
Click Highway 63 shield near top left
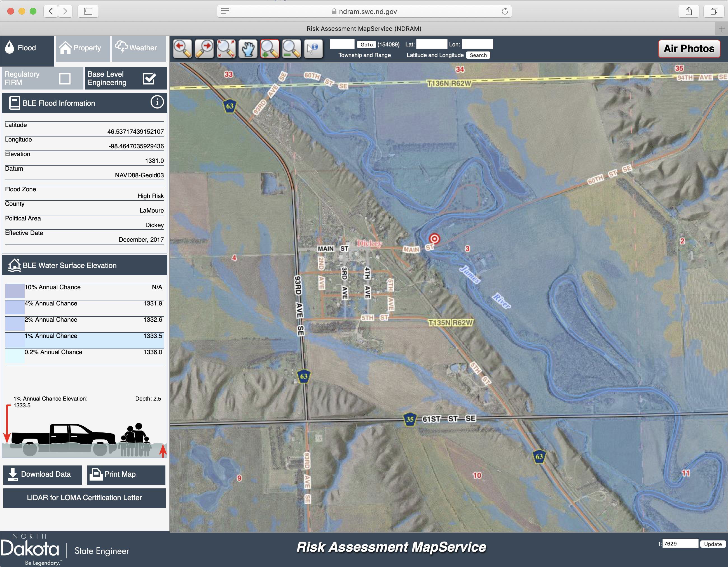[x=230, y=106]
